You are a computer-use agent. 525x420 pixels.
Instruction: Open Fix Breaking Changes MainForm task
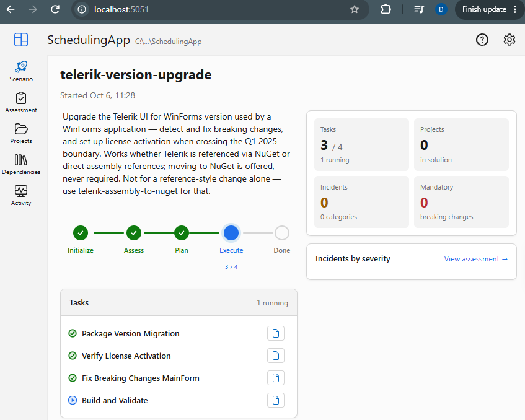tap(141, 378)
